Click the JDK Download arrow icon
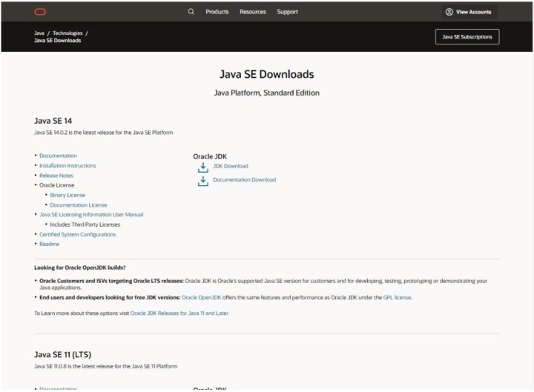The image size is (534, 392). 203,167
